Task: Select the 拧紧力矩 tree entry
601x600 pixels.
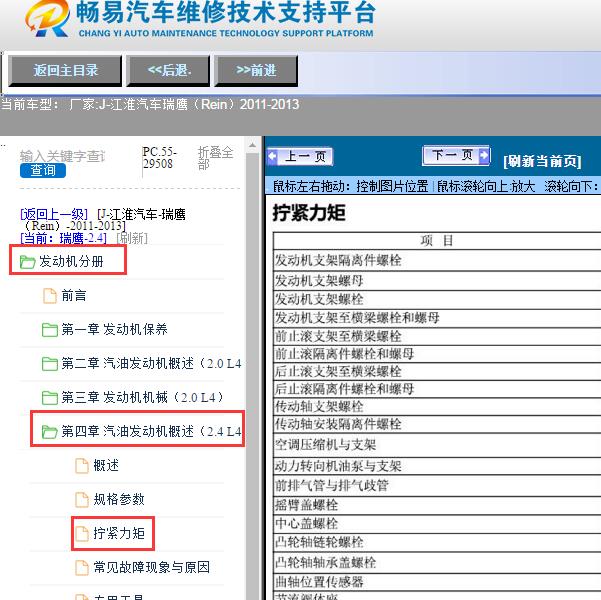Action: (119, 533)
